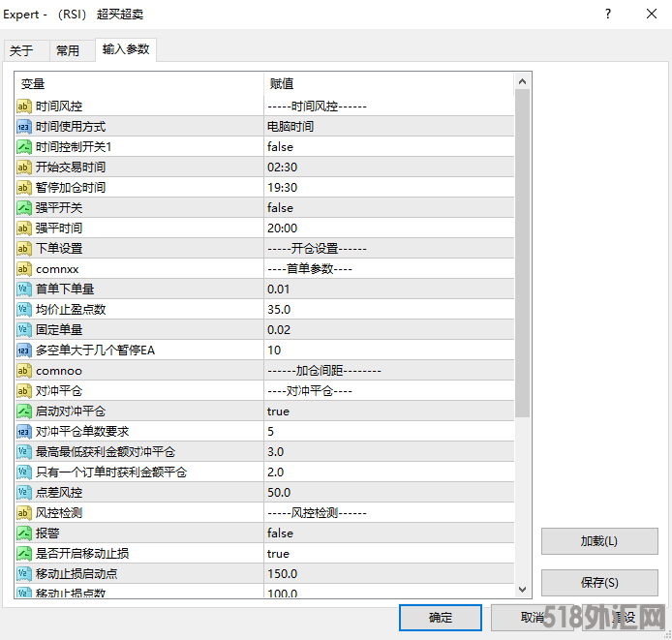Click the integer icon beside 对冲平仓单数要求
Screen dimensions: 672x640
(24, 431)
